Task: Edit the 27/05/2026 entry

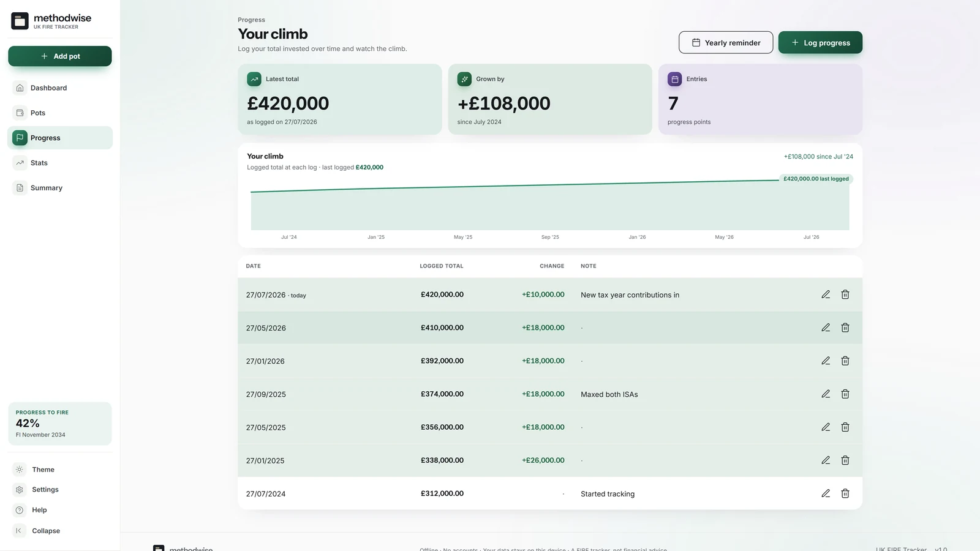Action: (826, 328)
